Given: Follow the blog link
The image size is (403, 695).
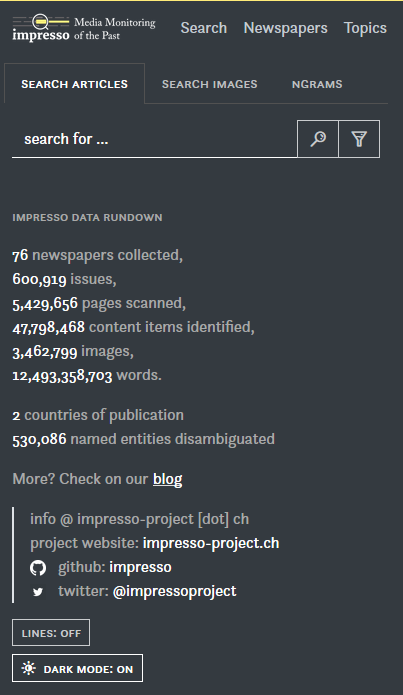Looking at the screenshot, I should coord(168,479).
